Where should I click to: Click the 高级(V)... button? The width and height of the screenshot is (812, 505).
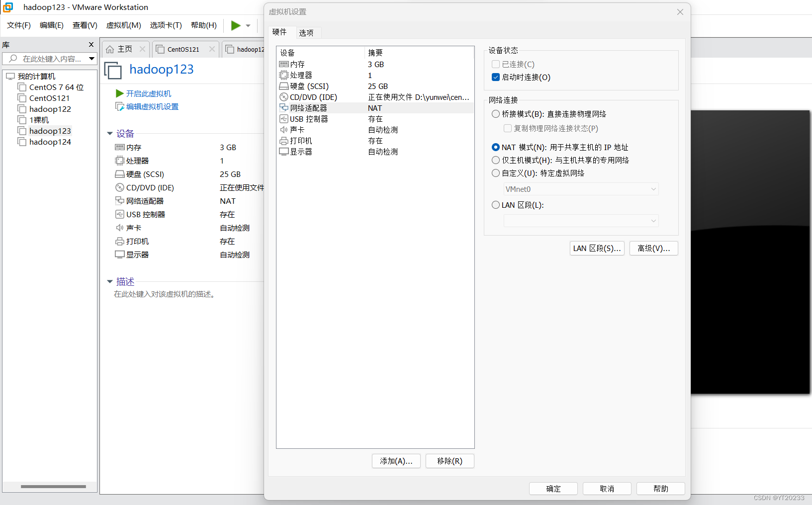click(x=654, y=249)
